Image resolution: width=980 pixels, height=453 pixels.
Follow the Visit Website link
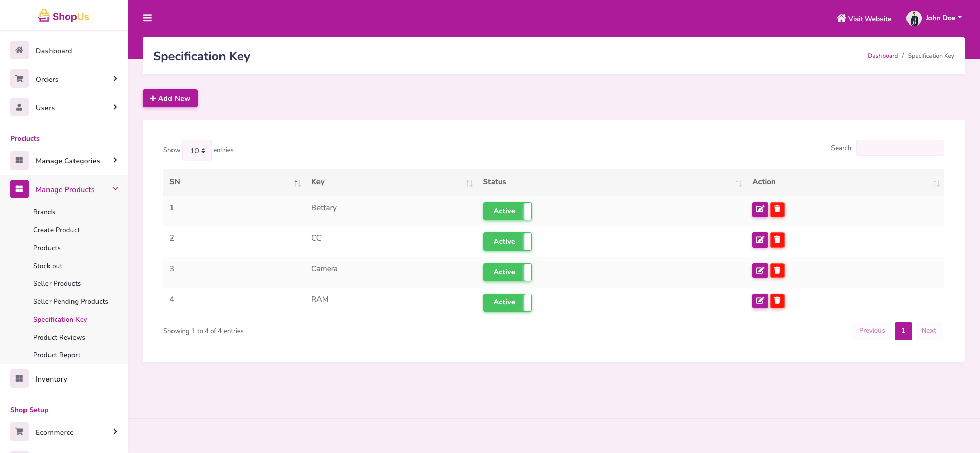(864, 19)
